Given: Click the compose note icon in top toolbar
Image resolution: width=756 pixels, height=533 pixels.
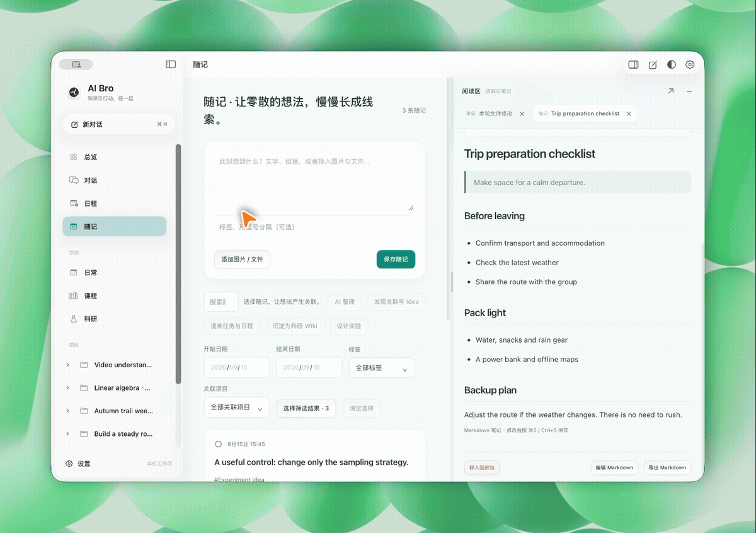Looking at the screenshot, I should click(653, 64).
